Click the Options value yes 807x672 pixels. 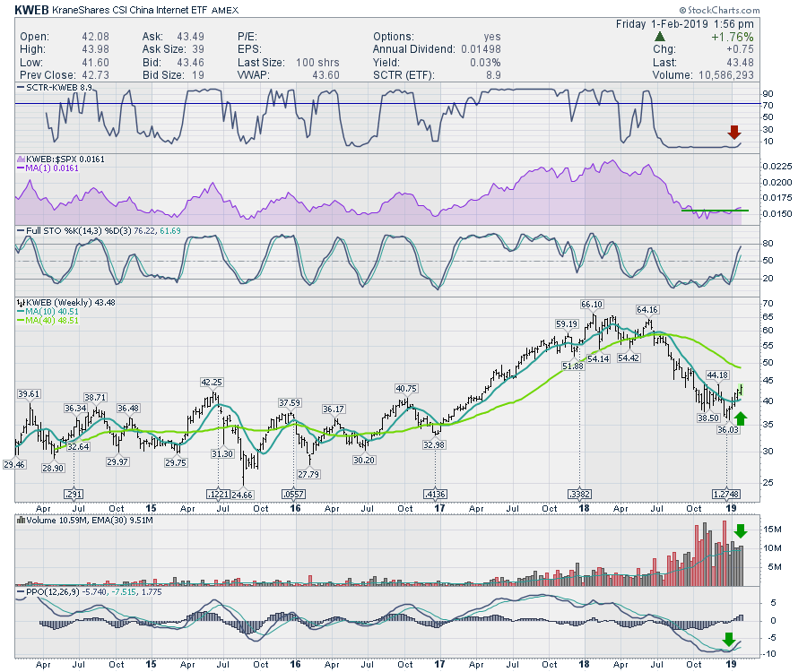point(492,37)
